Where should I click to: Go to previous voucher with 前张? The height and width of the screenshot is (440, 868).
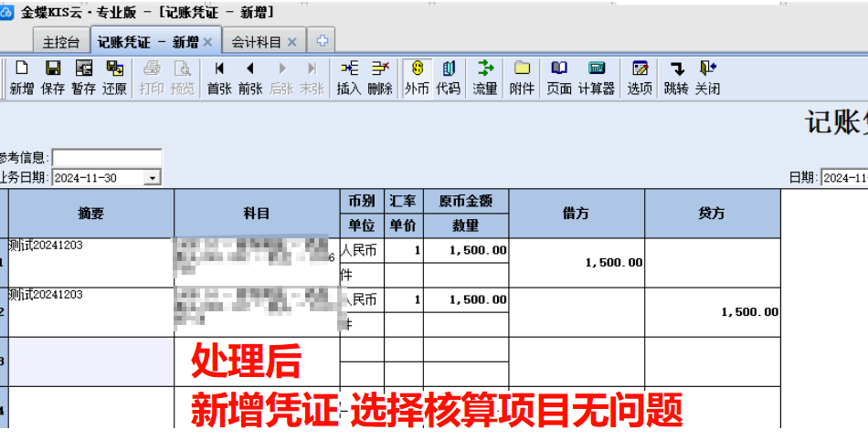(x=250, y=78)
